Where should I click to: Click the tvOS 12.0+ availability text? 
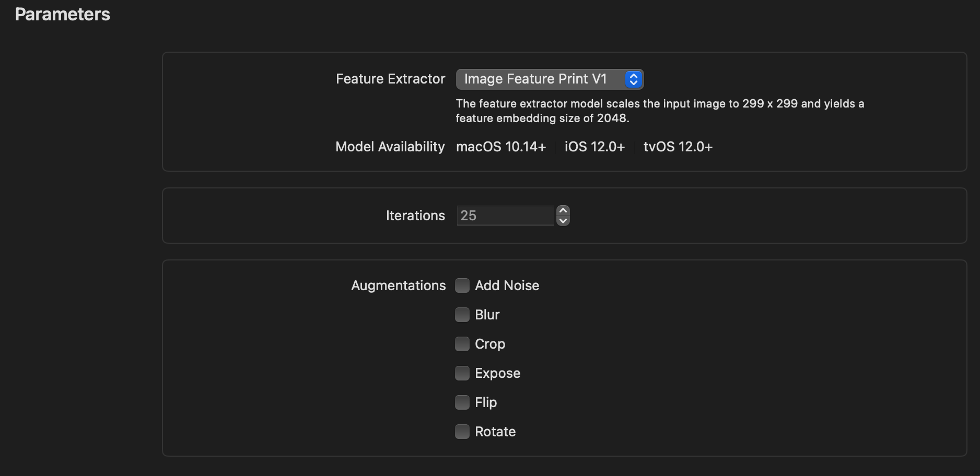pos(678,147)
